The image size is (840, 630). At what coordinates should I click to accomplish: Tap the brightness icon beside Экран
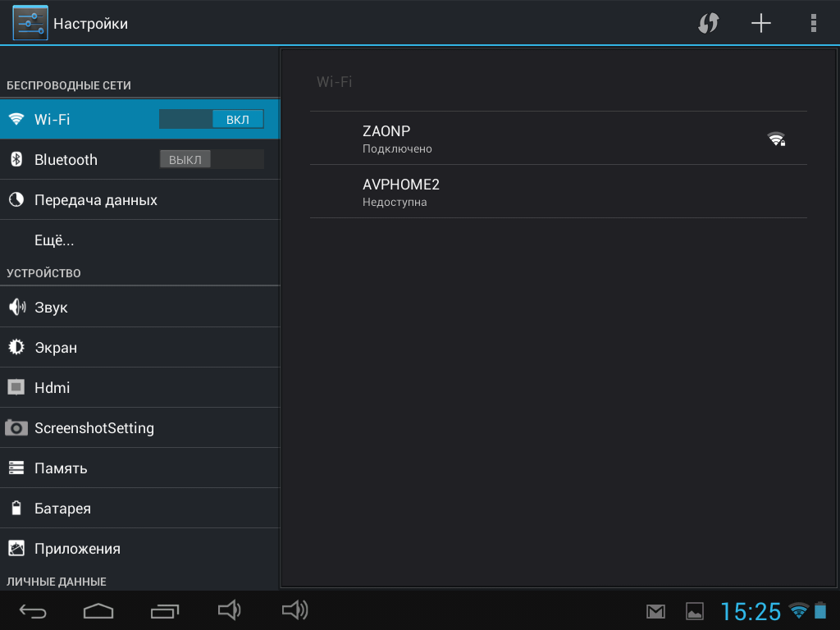pos(16,347)
